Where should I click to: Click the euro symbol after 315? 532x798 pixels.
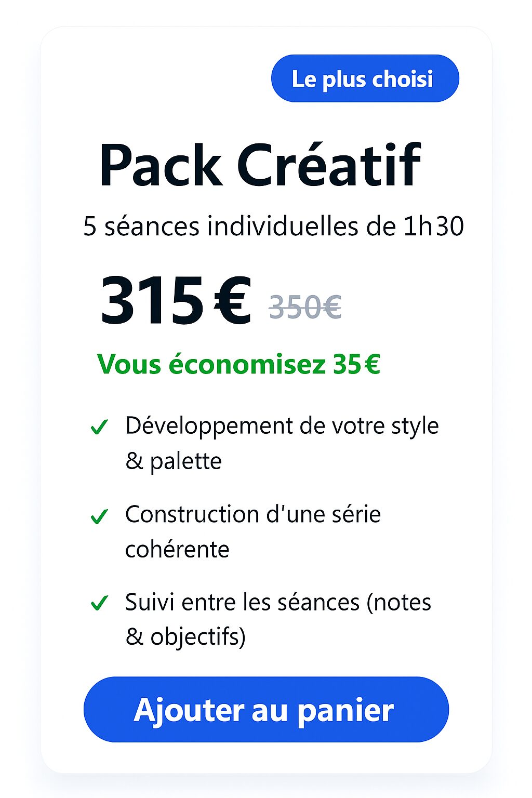tap(233, 301)
